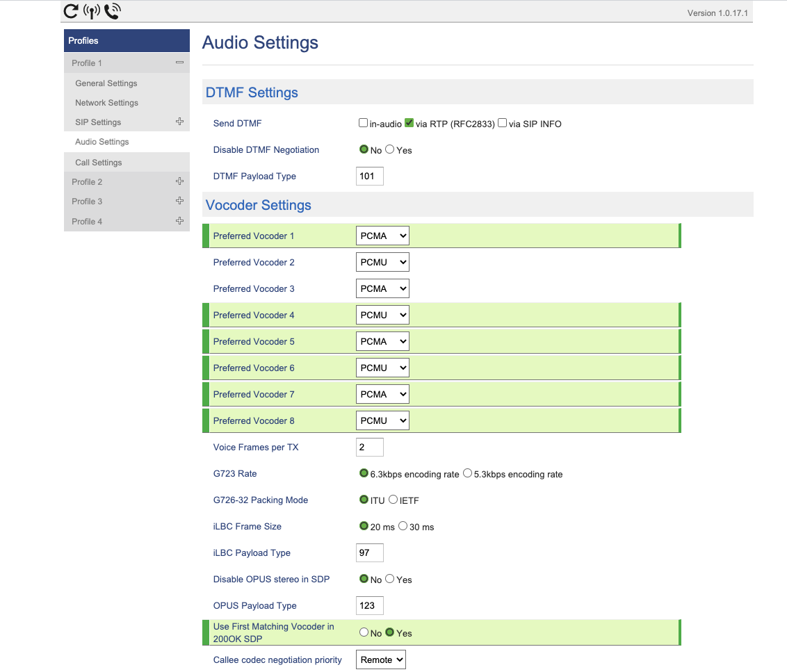Set iLBC Frame Size to 30 ms

pos(405,526)
